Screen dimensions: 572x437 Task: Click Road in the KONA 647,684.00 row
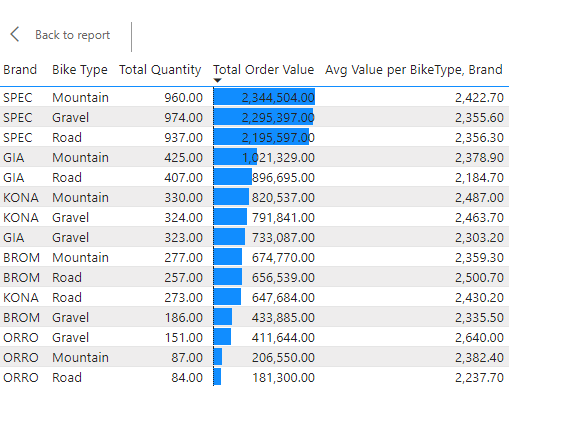coord(67,298)
